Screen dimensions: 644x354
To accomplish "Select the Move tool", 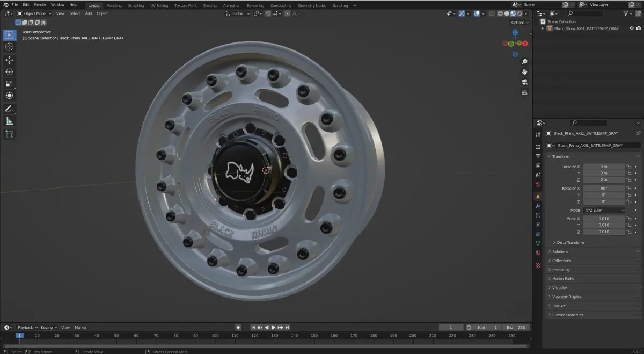I will [x=10, y=60].
